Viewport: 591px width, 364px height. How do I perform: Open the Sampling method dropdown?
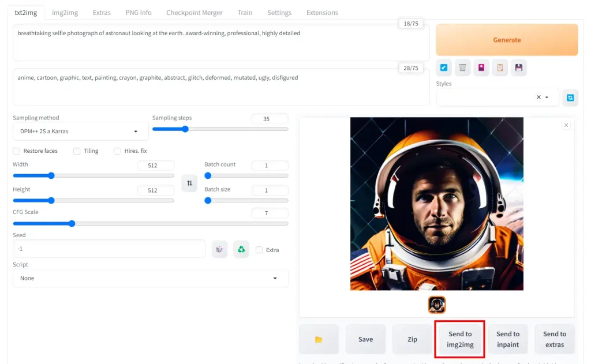click(80, 132)
